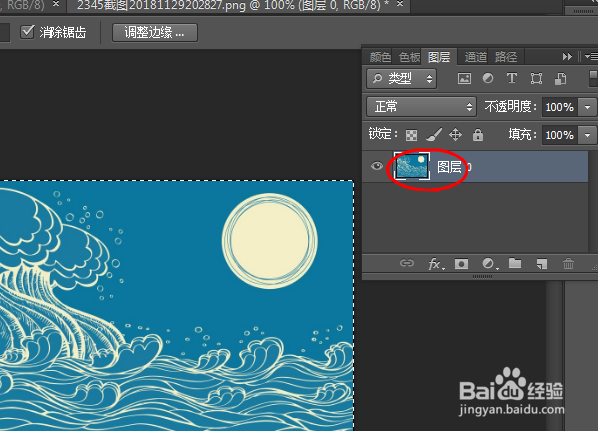Screen dimensions: 598x431
Task: Click the 图层 0 layer name
Action: [x=454, y=167]
